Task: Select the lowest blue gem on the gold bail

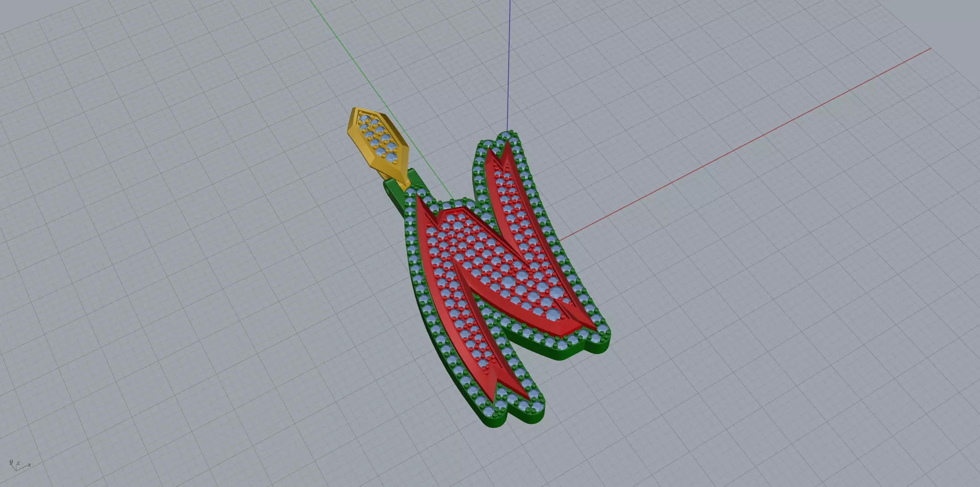Action: (392, 157)
